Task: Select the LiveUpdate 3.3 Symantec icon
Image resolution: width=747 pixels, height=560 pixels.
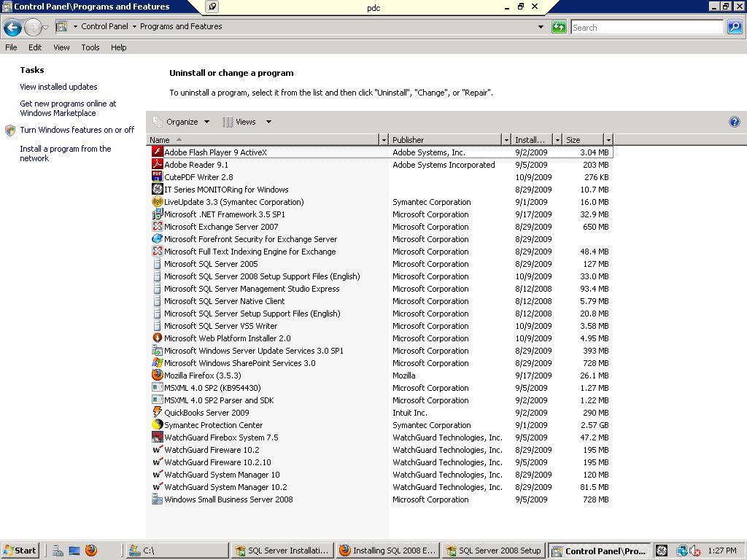Action: 158,201
